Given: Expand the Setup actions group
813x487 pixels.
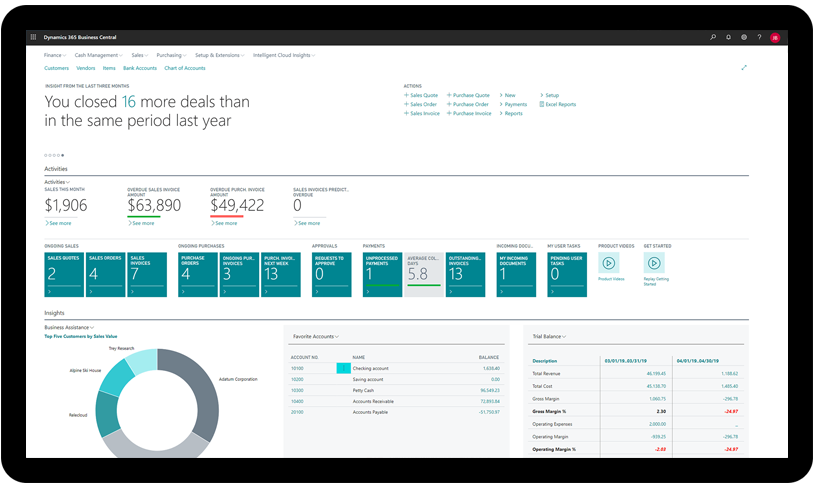Looking at the screenshot, I should click(550, 95).
